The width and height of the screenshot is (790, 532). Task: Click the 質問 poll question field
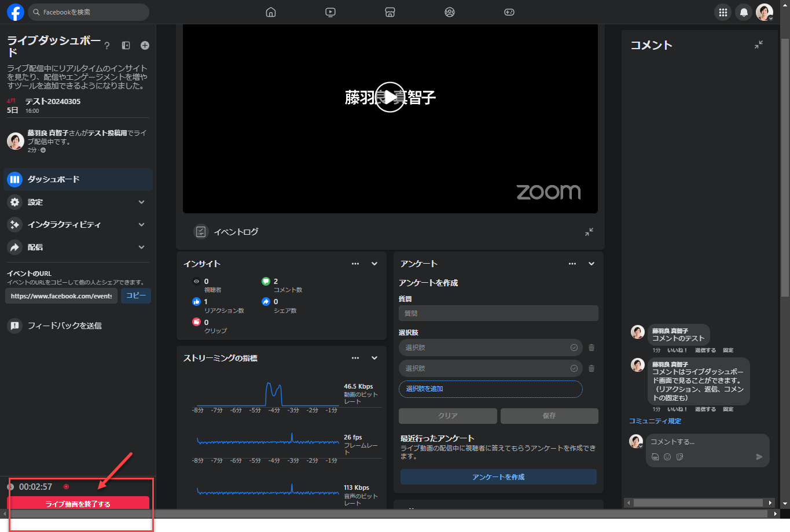click(x=498, y=313)
